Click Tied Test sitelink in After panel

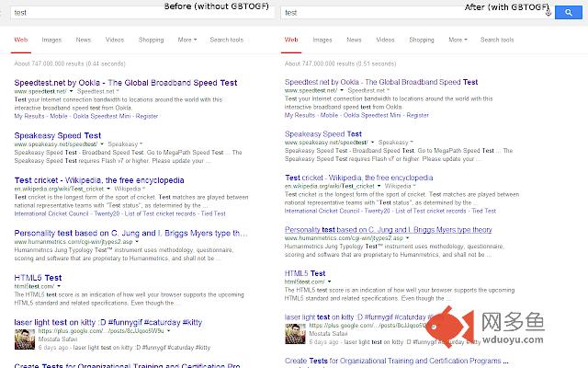(x=484, y=211)
